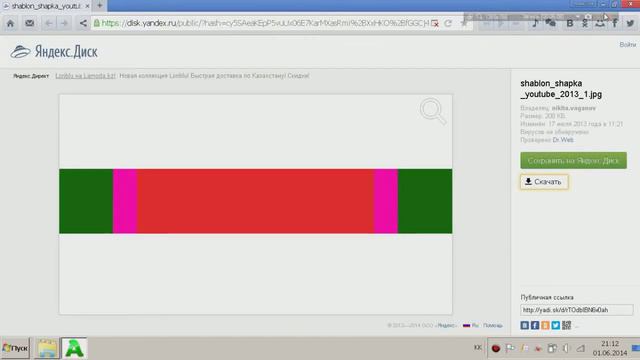Open Facebook 'f' icon in browser toolbar
This screenshot has width=640, height=360.
[615, 23]
